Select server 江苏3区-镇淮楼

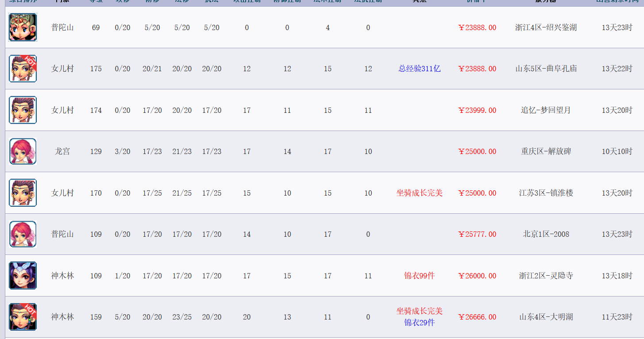[x=546, y=193]
